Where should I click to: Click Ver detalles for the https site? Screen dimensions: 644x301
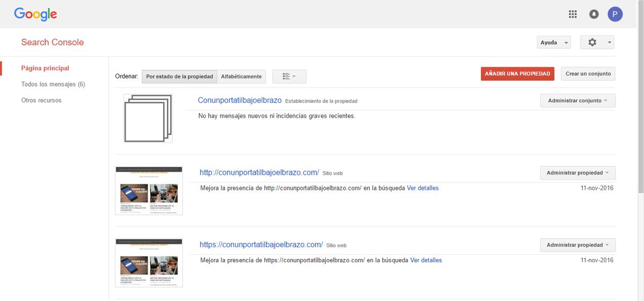click(x=426, y=260)
